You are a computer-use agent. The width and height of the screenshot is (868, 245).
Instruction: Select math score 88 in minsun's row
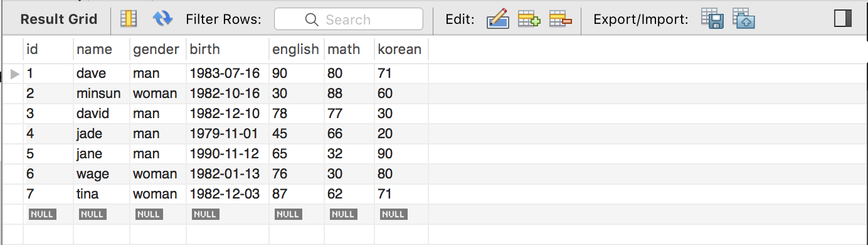click(x=349, y=94)
